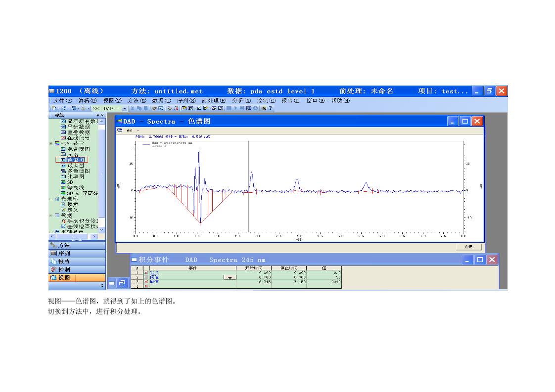Click the 245 nm peak near 1.5 minutes
The image size is (555, 392).
[199, 152]
